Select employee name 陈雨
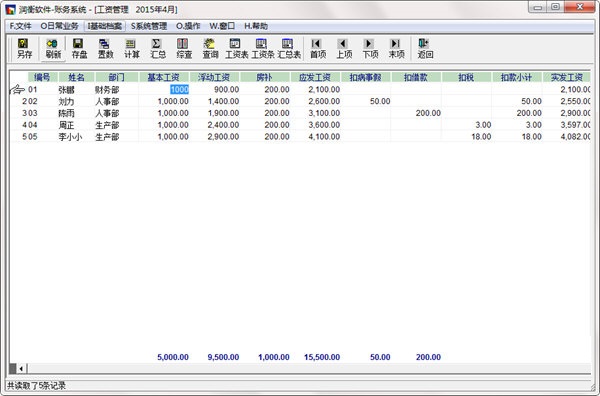The height and width of the screenshot is (396, 600). click(66, 113)
